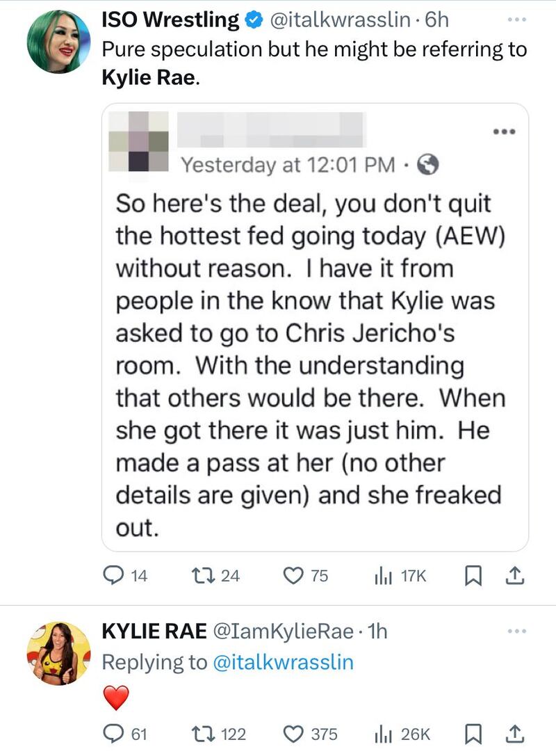
Task: Share the ISO Wrestling tweet
Action: 516,575
